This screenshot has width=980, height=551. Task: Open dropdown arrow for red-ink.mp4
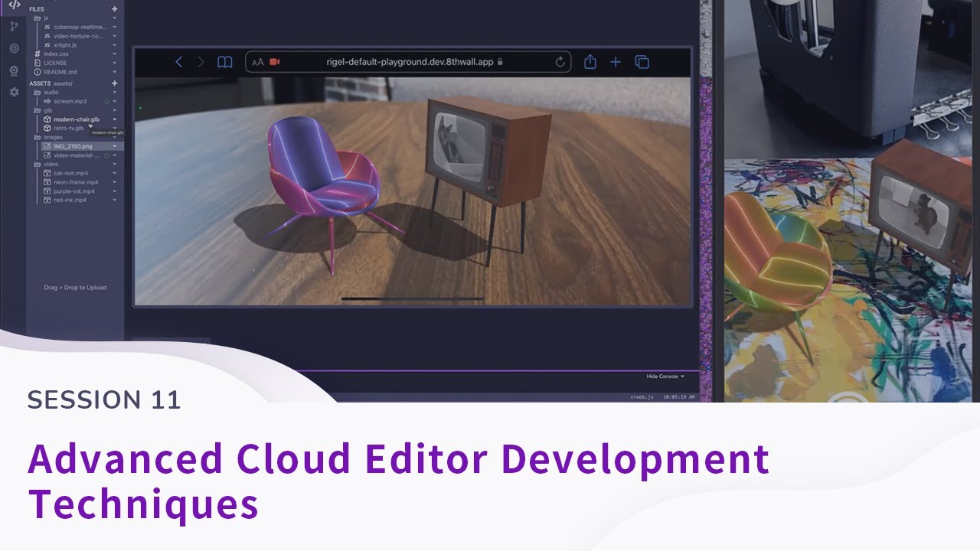pos(115,200)
